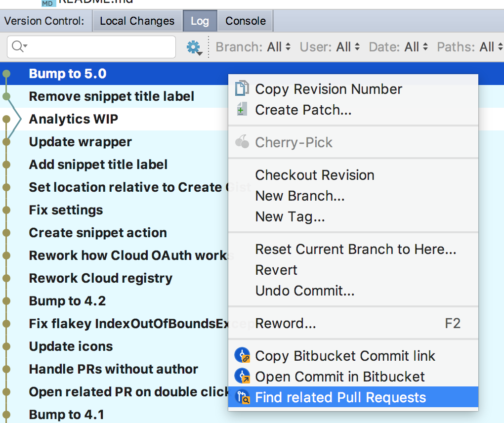504x423 pixels.
Task: Click the Find related Pull Requests icon
Action: [242, 396]
